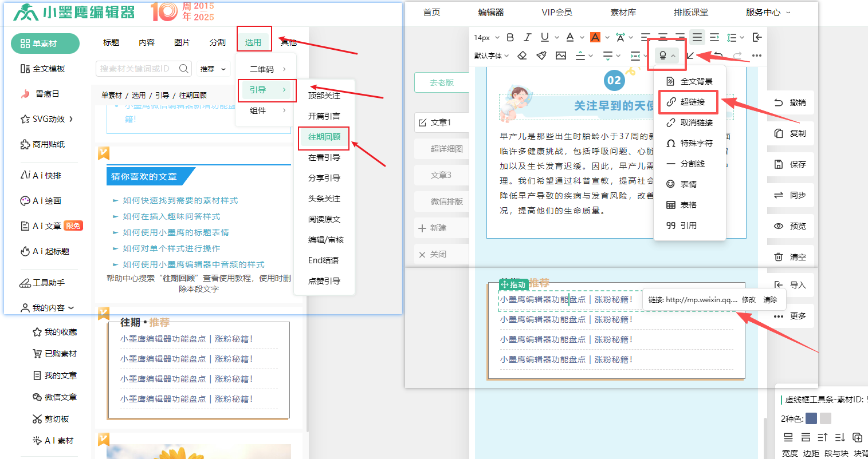Select 往期回顾 in the 引导 submenu
This screenshot has width=868, height=459.
pyautogui.click(x=324, y=137)
